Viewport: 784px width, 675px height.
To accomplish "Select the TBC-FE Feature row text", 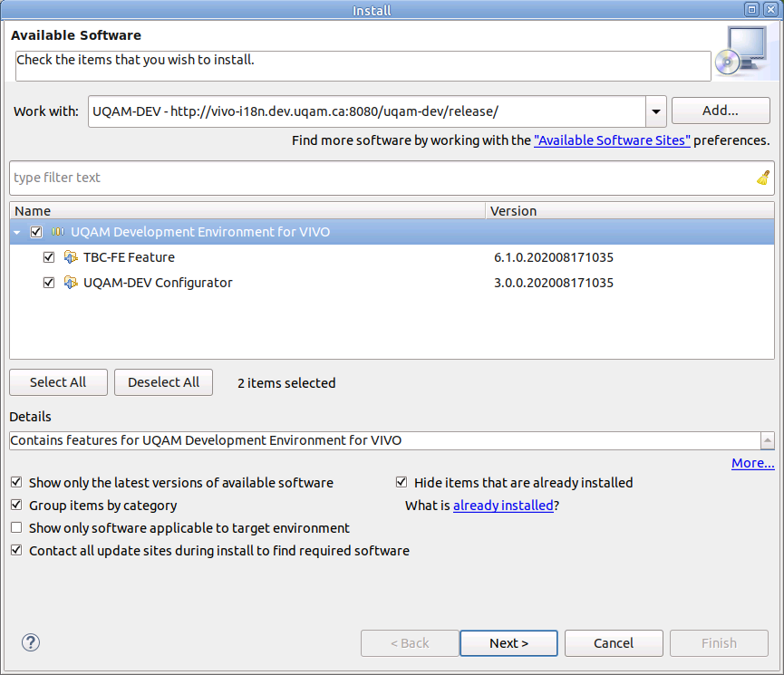I will pyautogui.click(x=129, y=257).
